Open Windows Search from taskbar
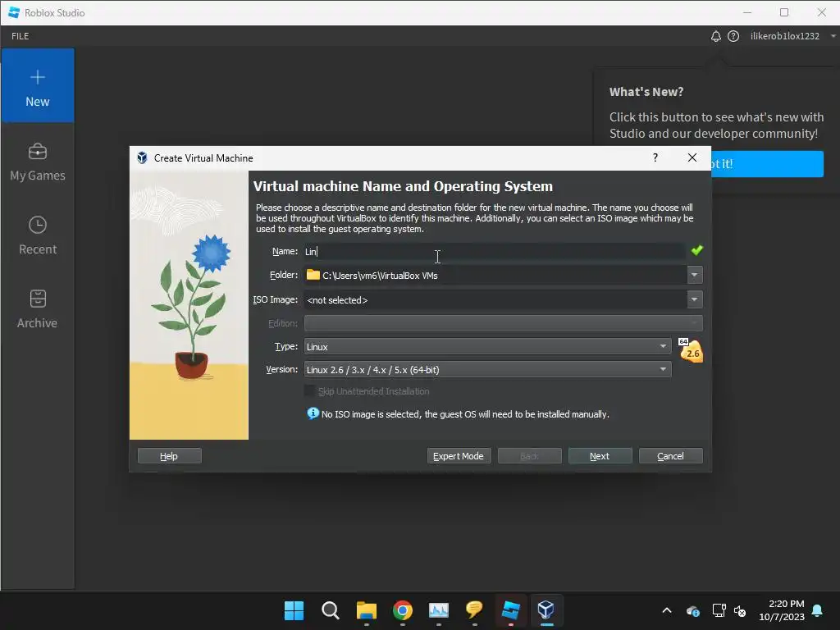 (330, 610)
